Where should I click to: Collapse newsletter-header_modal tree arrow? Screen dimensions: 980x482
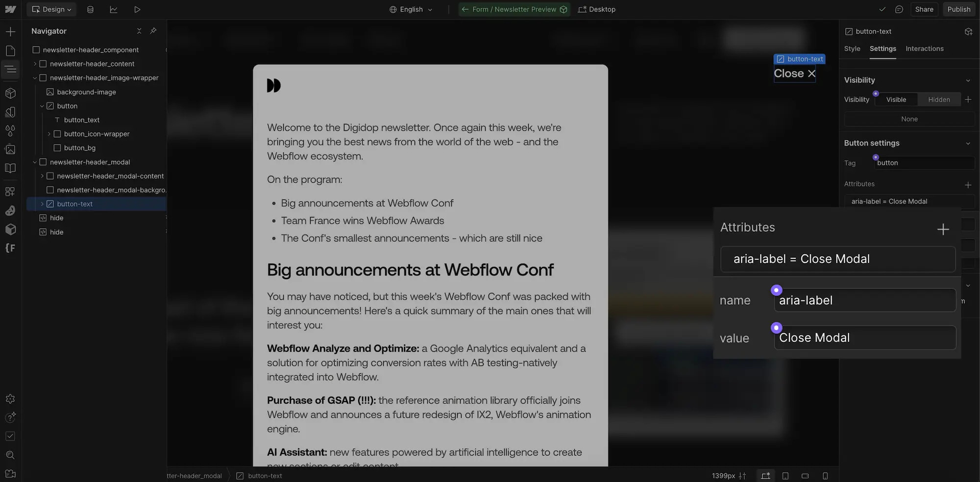(x=35, y=162)
